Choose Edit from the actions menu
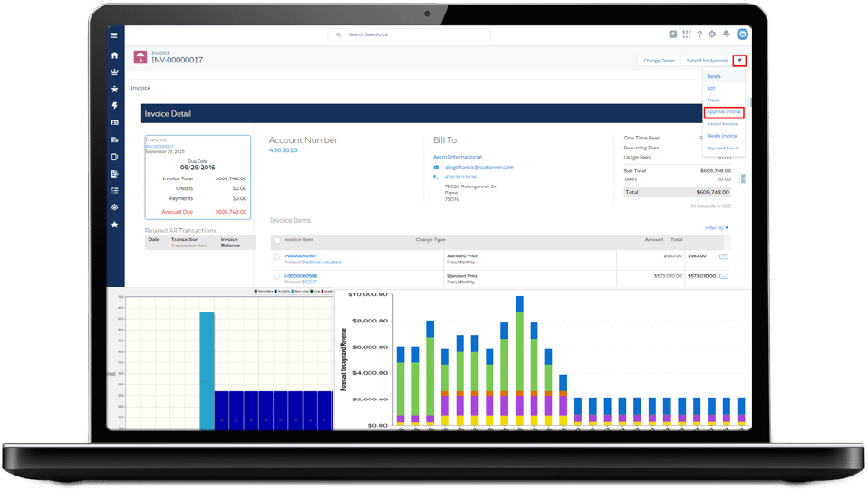This screenshot has width=868, height=490. [x=711, y=88]
